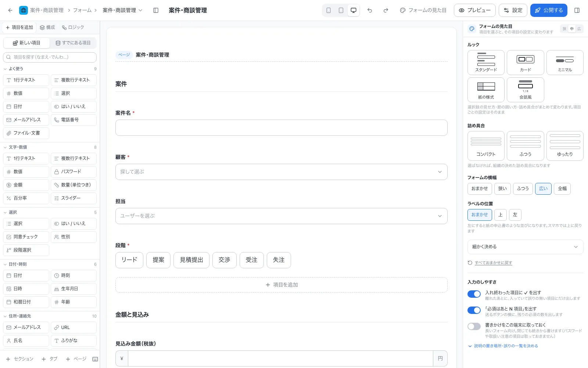Expand 説明の置き場所・誤りの一覧を決める
Screen dimensions: 588x368
(503, 346)
